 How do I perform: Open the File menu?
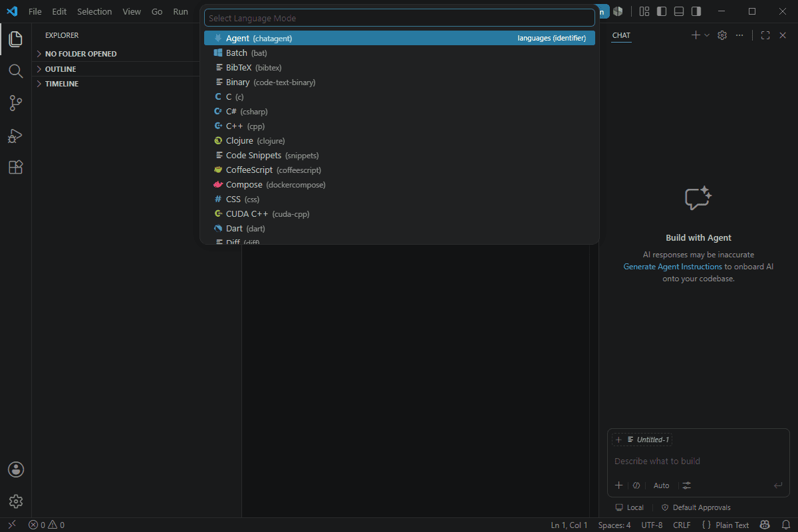pyautogui.click(x=35, y=11)
